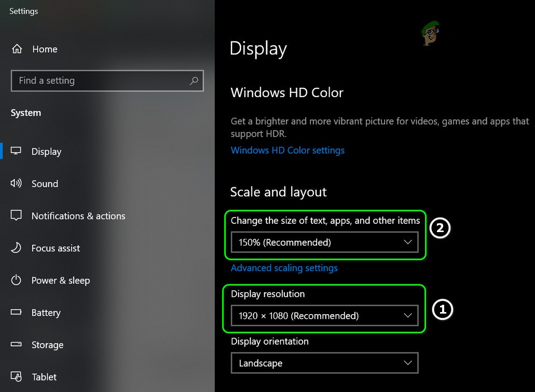This screenshot has width=535, height=392.
Task: Click the Home house icon
Action: pos(17,49)
